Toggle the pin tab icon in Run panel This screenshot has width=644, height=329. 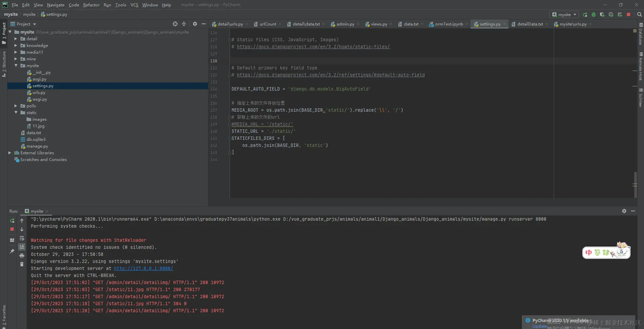coord(12,251)
